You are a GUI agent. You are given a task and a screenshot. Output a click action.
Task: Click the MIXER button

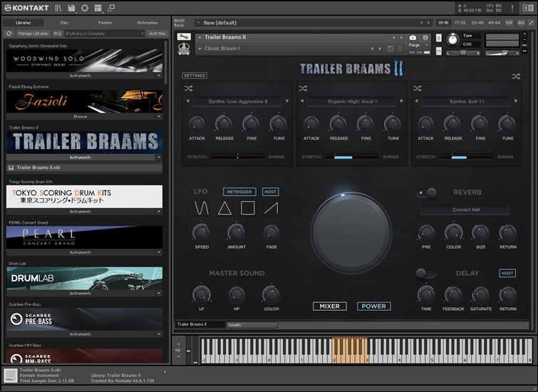click(330, 306)
